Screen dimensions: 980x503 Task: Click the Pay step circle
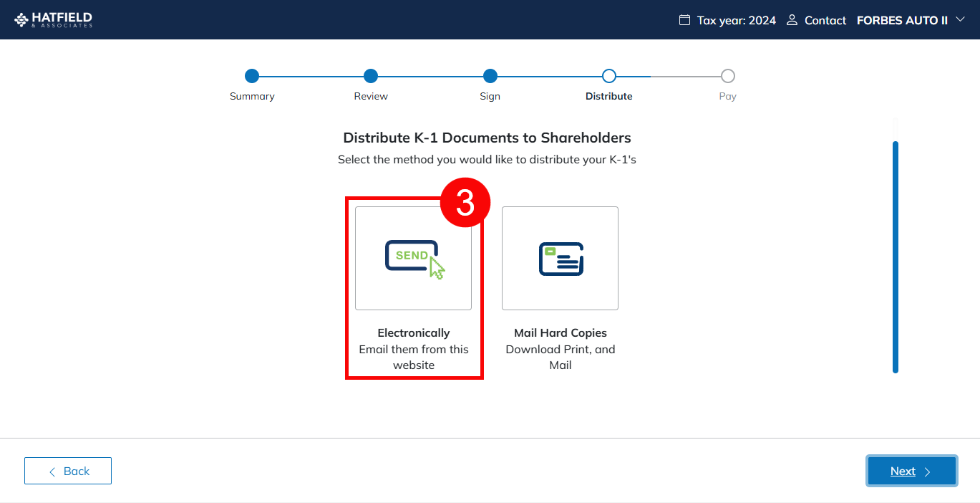coord(727,76)
